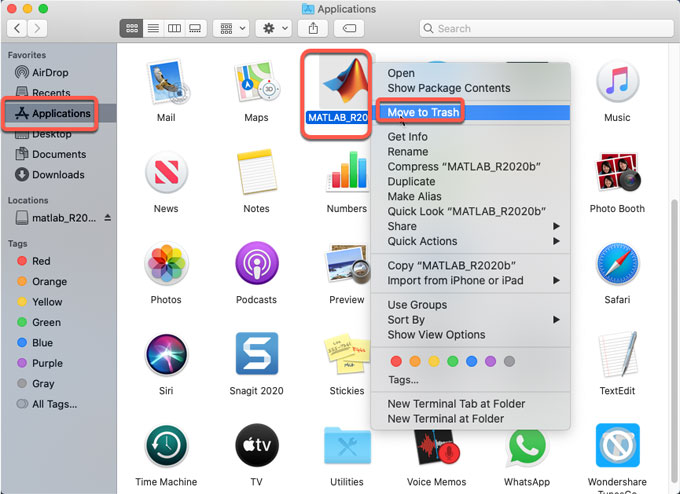680x494 pixels.
Task: Expand the Share submenu
Action: 471,226
